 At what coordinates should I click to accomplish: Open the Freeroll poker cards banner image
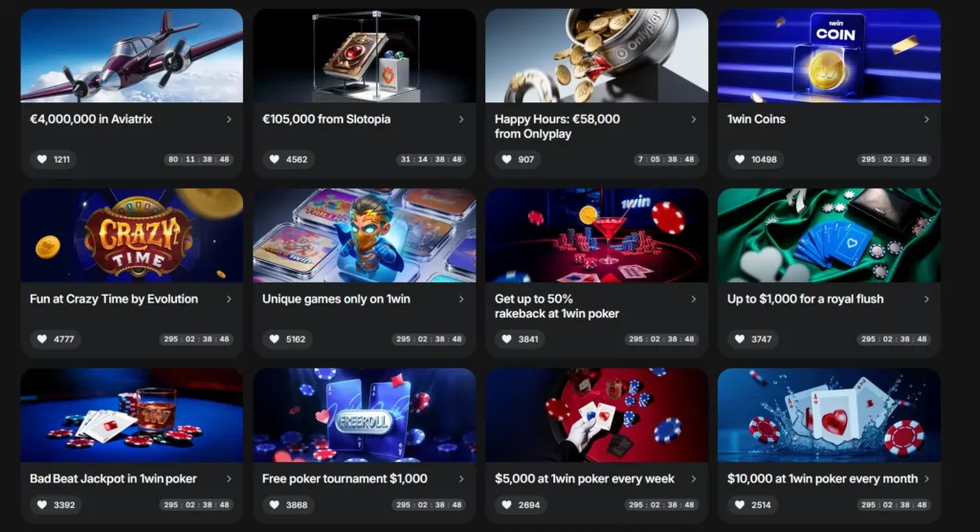pos(365,415)
